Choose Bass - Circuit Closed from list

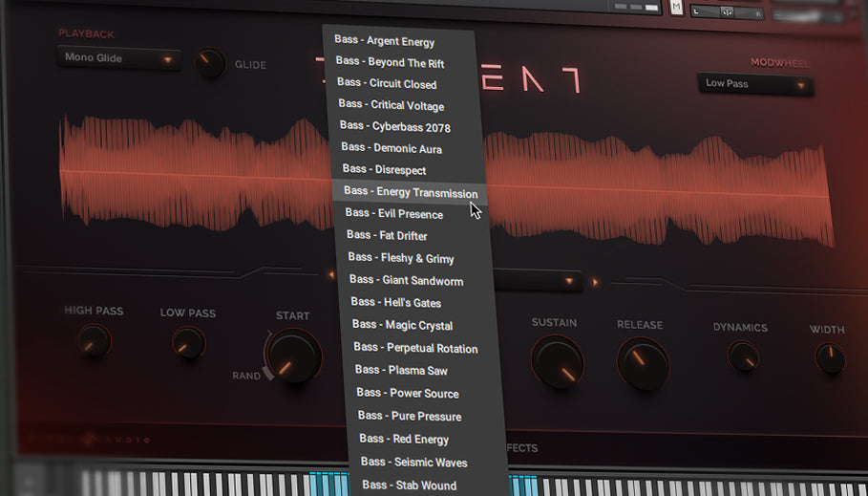tap(387, 84)
